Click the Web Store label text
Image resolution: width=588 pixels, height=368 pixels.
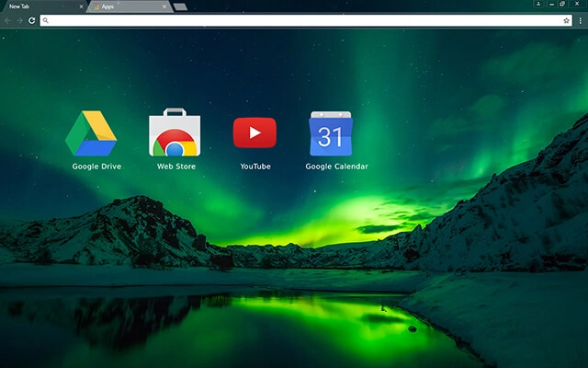pyautogui.click(x=176, y=167)
